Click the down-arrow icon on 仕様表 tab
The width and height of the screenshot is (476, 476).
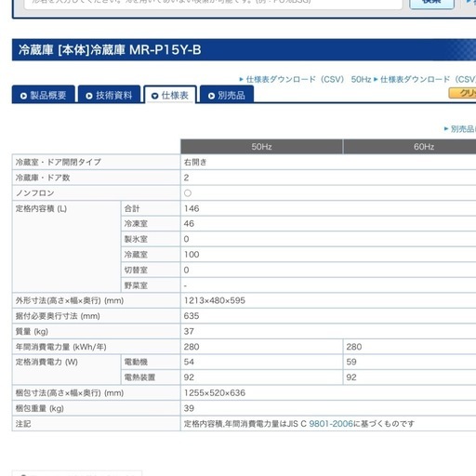[155, 96]
